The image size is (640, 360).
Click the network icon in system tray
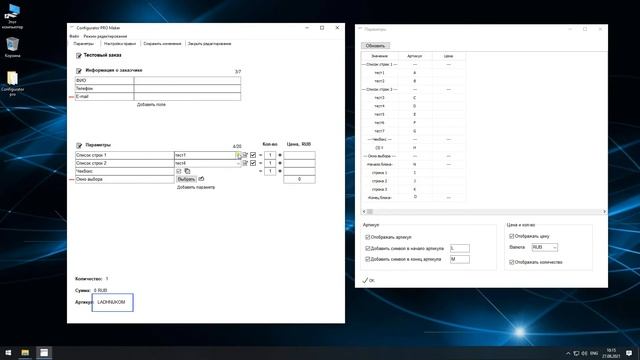[576, 353]
